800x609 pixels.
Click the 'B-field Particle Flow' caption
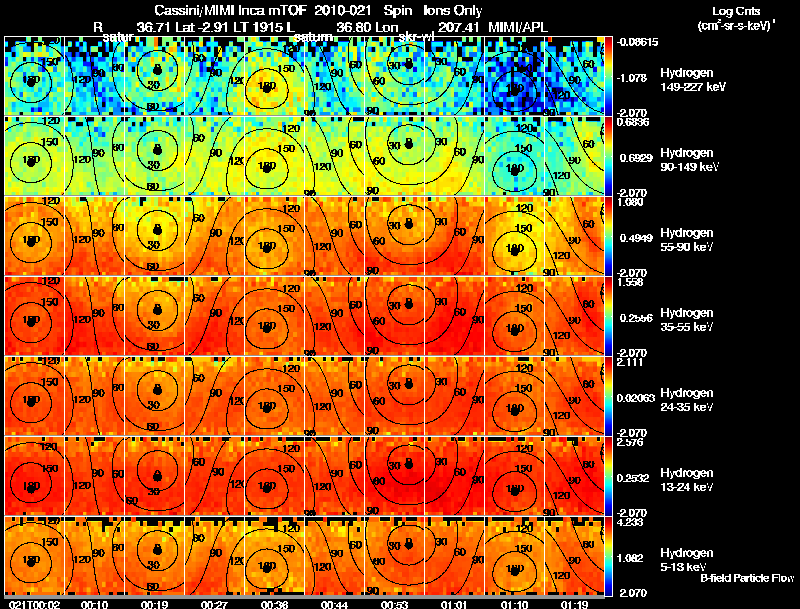coord(747,578)
